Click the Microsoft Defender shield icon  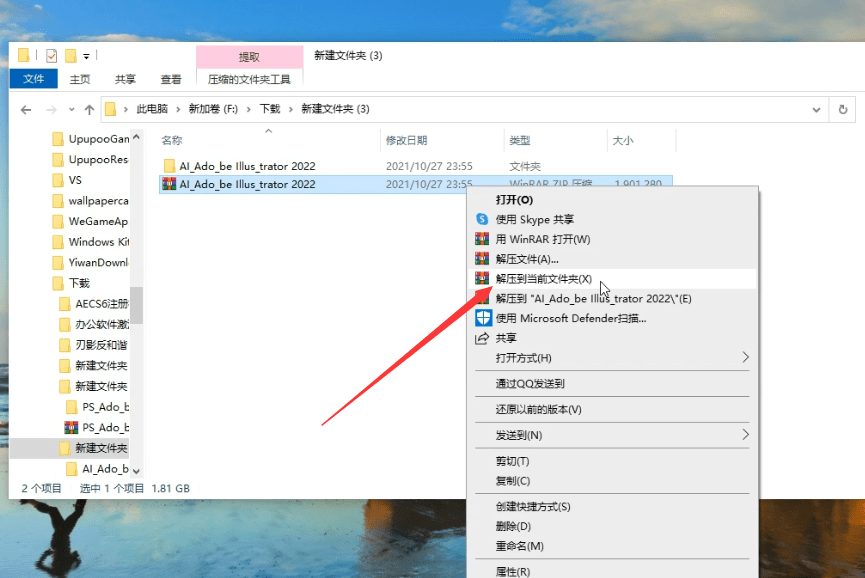point(483,318)
